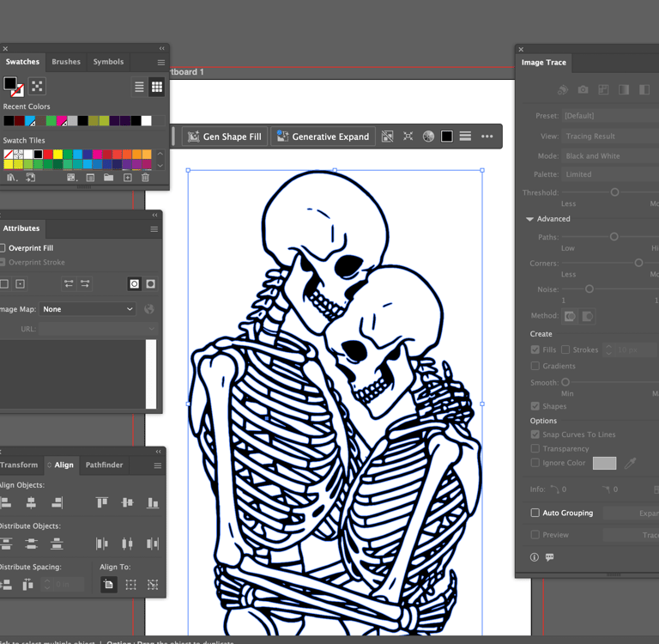Adjust the Paths slider handle
Image resolution: width=659 pixels, height=644 pixels.
coord(614,237)
